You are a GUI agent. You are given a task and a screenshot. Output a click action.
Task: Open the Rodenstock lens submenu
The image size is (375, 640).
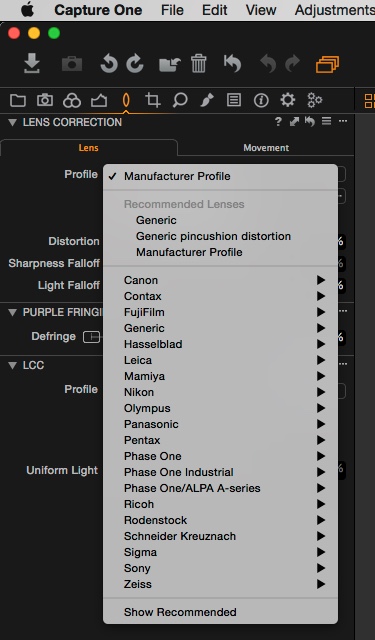[220, 520]
